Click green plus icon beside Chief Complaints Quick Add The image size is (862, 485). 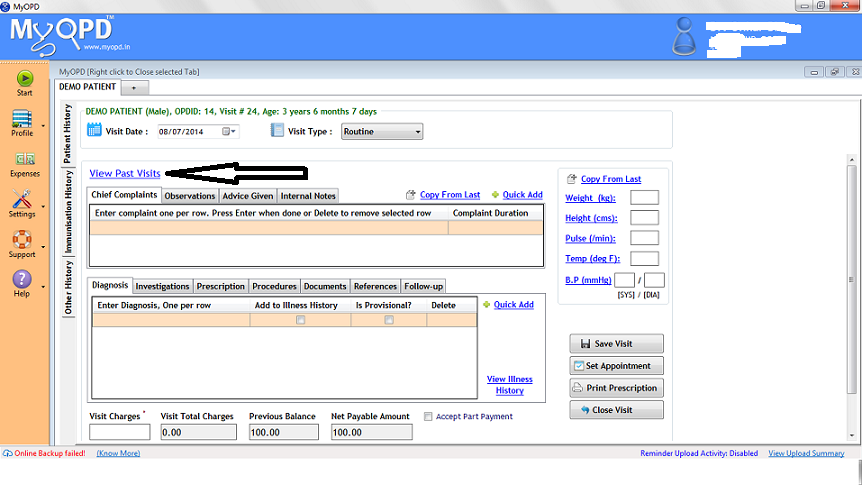[x=495, y=195]
